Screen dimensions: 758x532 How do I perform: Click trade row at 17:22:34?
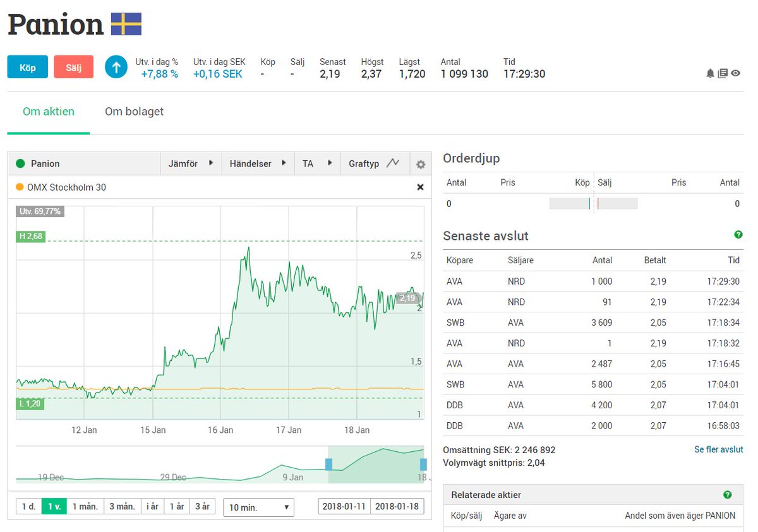[x=593, y=302]
